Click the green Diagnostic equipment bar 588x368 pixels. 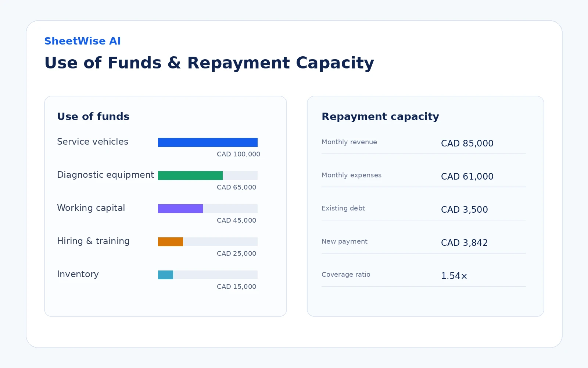coord(190,176)
